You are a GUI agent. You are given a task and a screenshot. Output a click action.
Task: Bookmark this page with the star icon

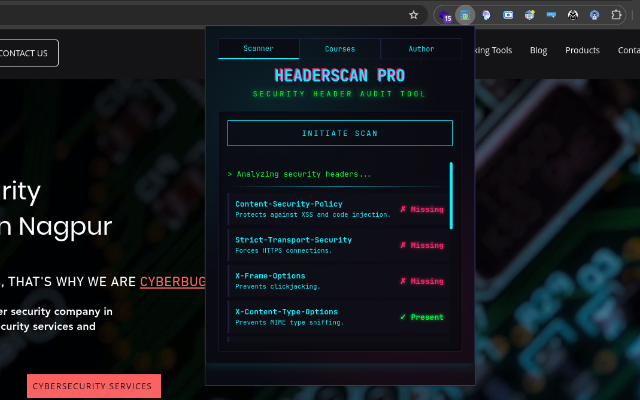point(413,15)
